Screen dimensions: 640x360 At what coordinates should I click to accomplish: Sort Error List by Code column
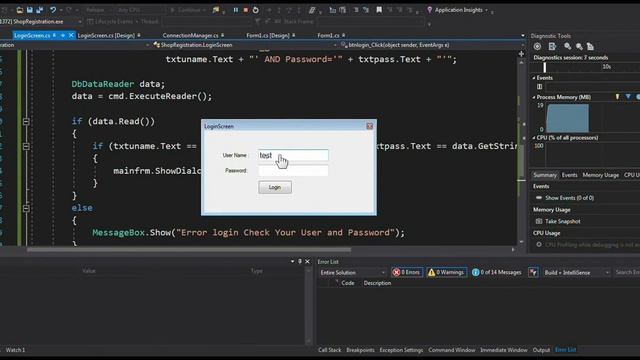click(x=348, y=283)
